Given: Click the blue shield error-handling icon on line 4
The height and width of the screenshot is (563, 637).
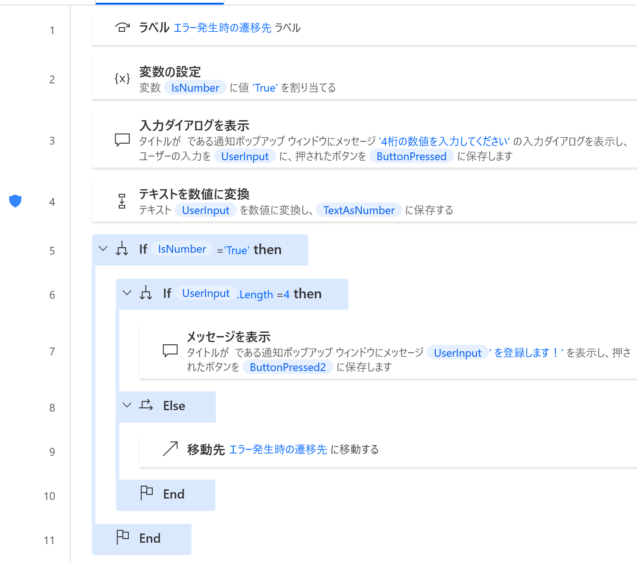Looking at the screenshot, I should point(15,201).
